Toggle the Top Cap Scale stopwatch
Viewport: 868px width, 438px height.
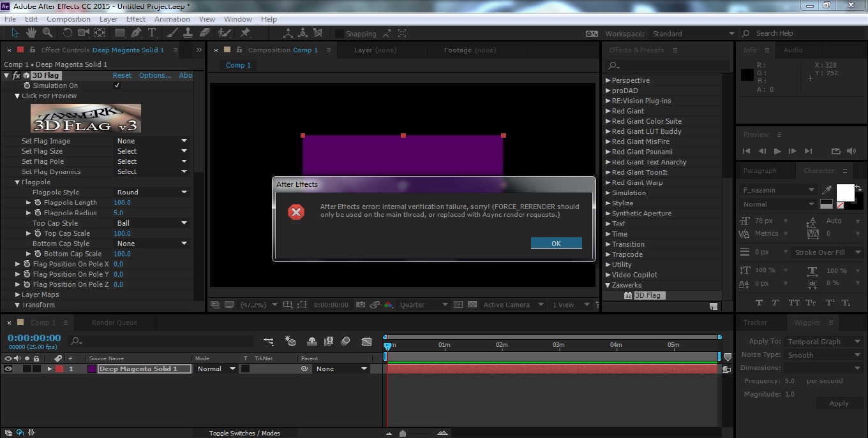38,233
